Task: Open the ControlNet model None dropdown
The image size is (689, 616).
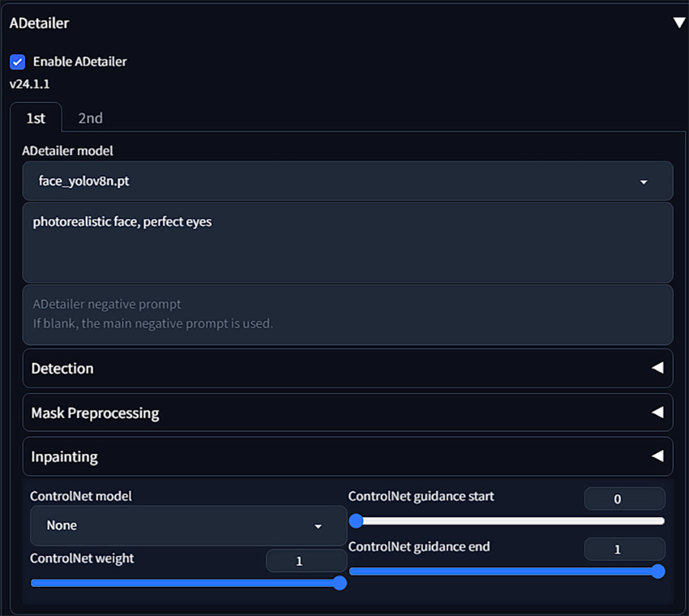Action: (189, 525)
